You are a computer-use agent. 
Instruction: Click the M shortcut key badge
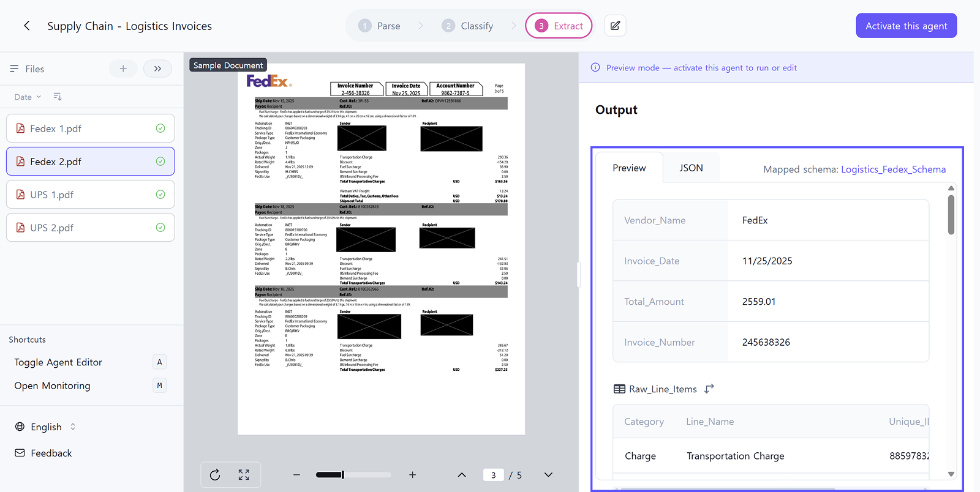pyautogui.click(x=159, y=386)
